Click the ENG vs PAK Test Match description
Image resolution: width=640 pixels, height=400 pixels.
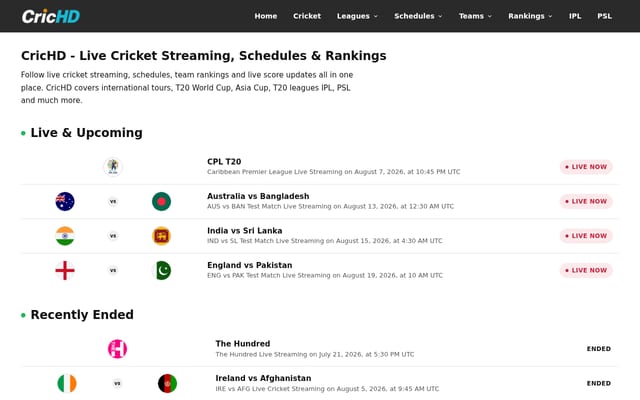pyautogui.click(x=324, y=276)
